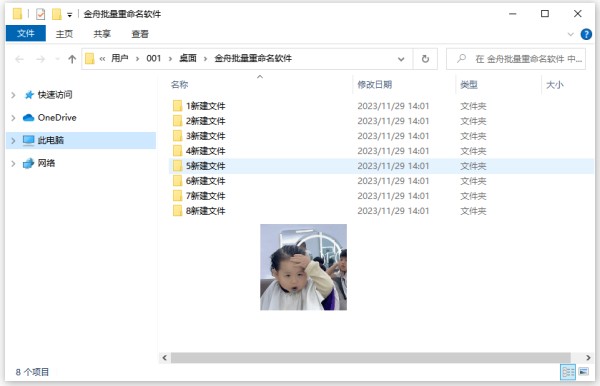This screenshot has width=600, height=386.
Task: Open Help with the blue question mark icon
Action: [x=586, y=34]
